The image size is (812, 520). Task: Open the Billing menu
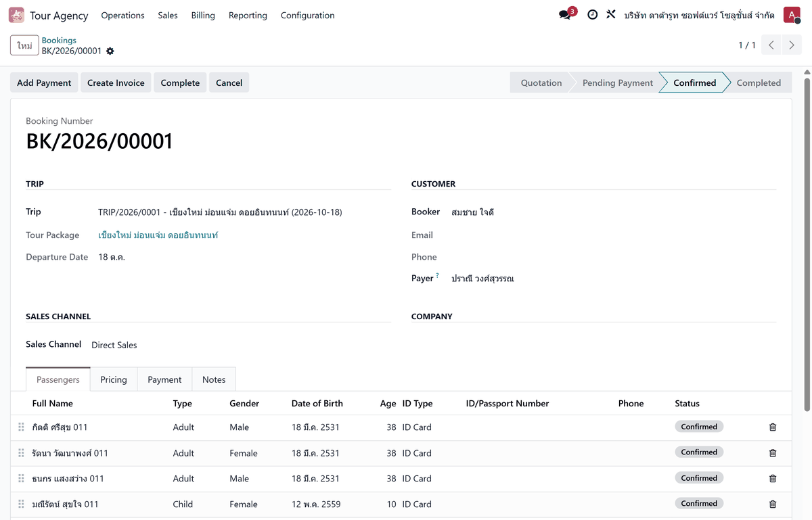tap(203, 15)
